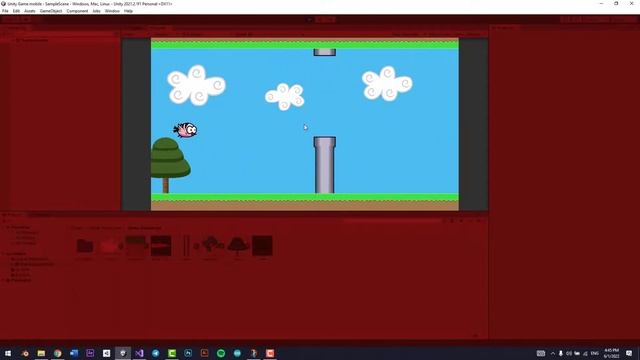Expand the bird sprite sub-assets arrow
640x360 pixels.
coord(121,246)
